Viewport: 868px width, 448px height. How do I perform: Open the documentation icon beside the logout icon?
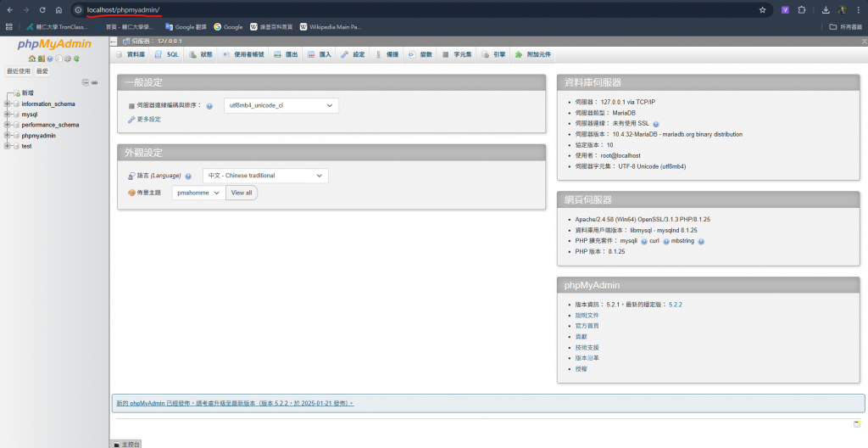(x=50, y=59)
